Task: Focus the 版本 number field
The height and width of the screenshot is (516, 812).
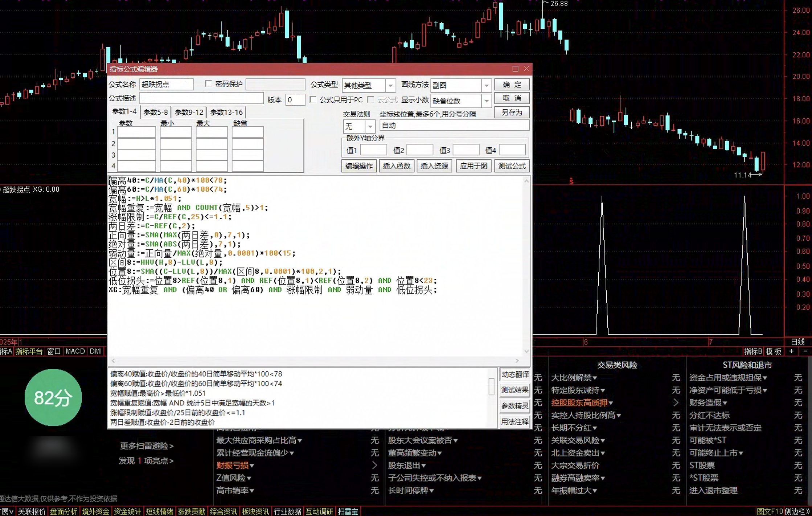Action: point(295,99)
